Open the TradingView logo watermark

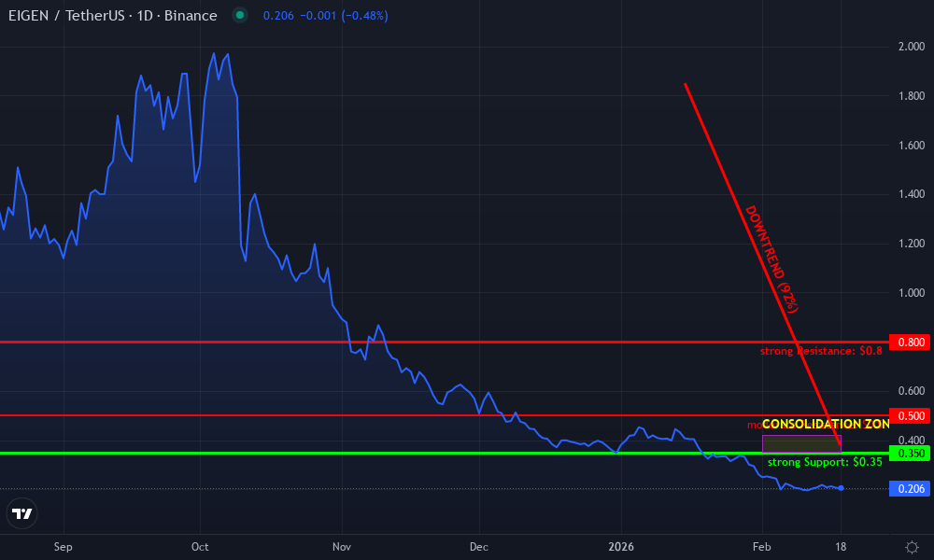pos(21,512)
